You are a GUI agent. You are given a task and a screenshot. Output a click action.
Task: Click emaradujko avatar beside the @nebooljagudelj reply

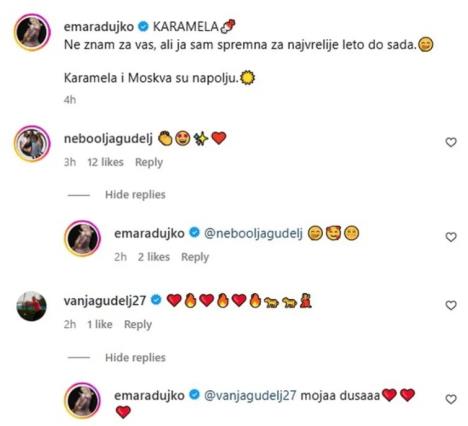tap(82, 238)
